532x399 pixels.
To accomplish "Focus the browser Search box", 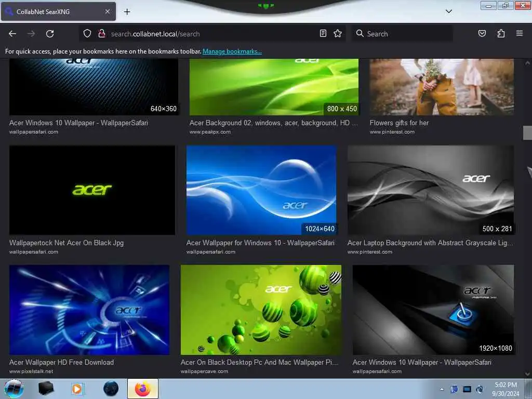I will 402,34.
